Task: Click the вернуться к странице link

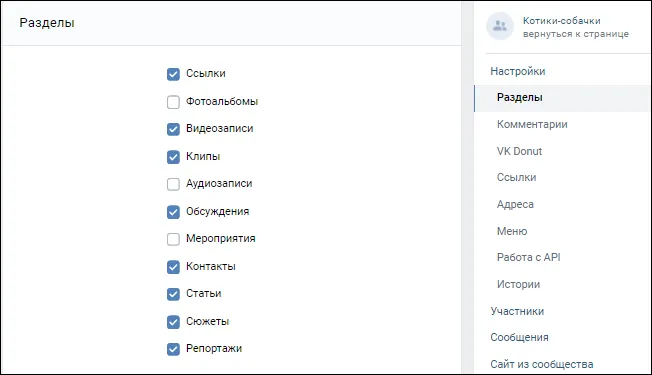Action: click(575, 34)
